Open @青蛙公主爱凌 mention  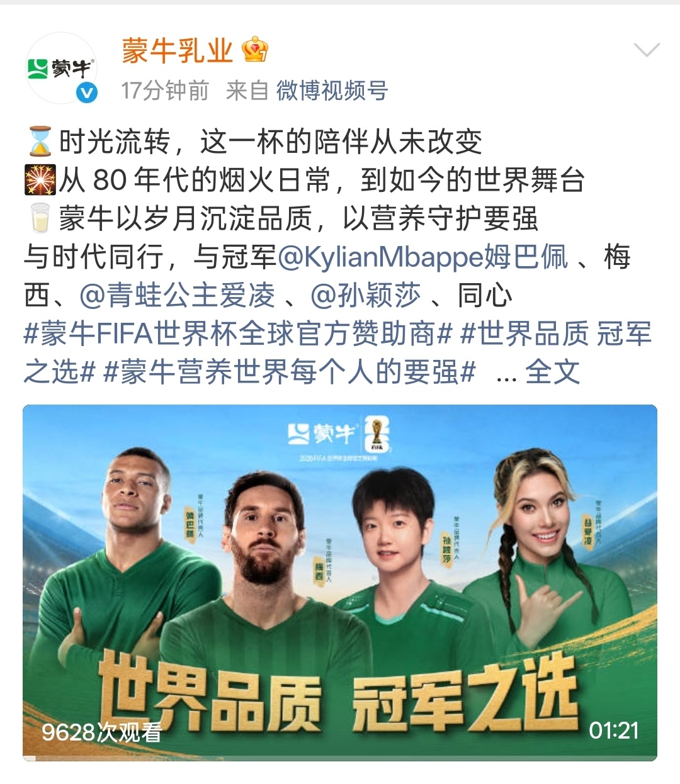178,295
